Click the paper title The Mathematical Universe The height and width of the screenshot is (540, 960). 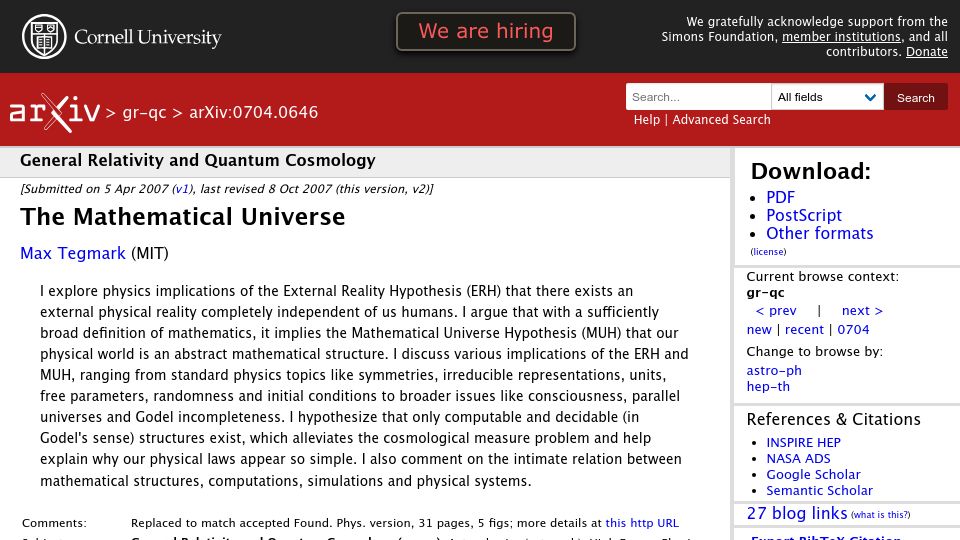pos(182,217)
